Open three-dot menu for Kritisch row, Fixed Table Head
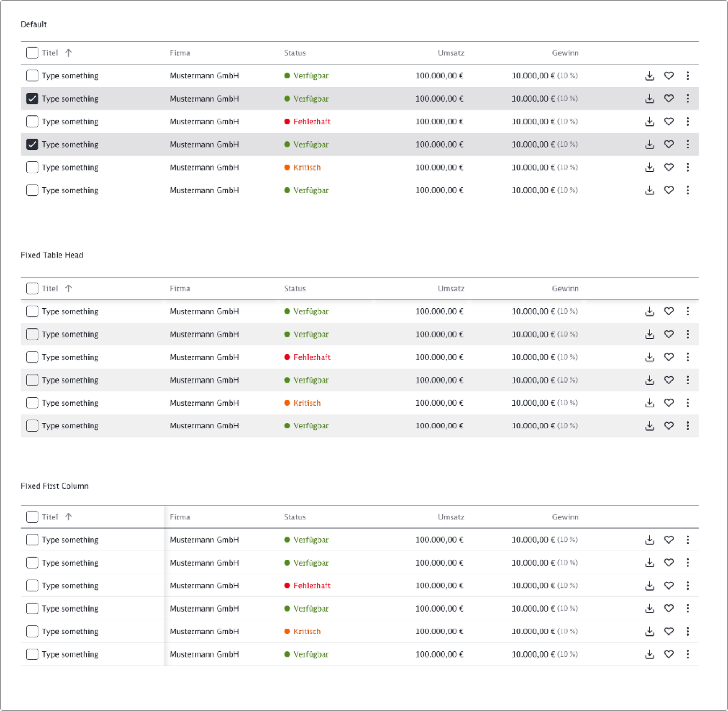Screen dimensions: 728x711 pyautogui.click(x=688, y=403)
